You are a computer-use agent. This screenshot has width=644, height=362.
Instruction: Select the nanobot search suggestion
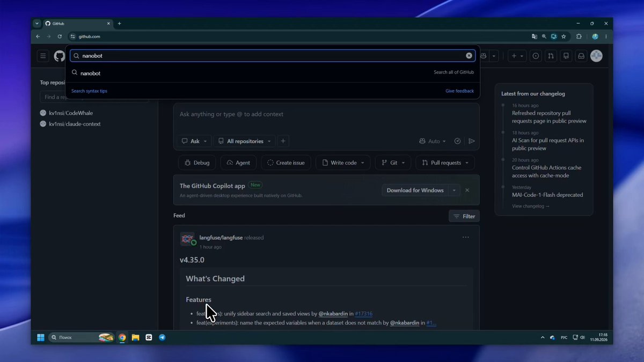(x=274, y=73)
